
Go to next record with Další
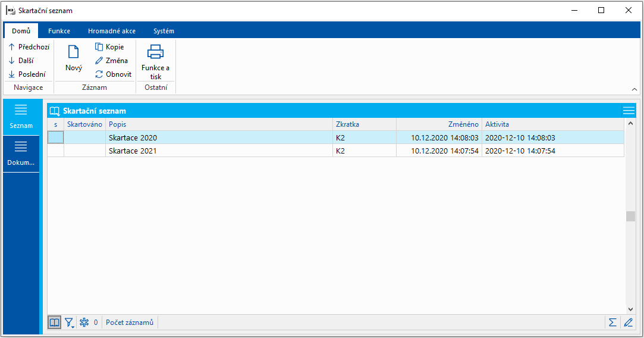(21, 61)
